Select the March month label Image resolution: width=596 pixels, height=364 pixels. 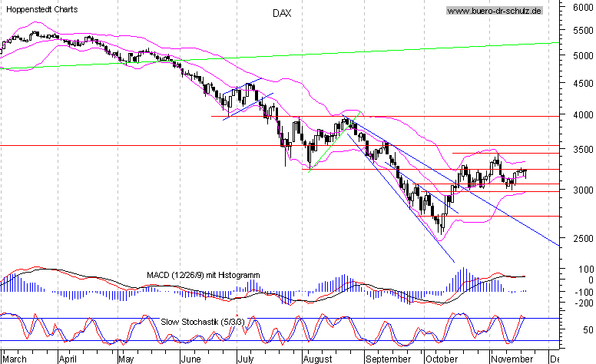click(x=15, y=359)
